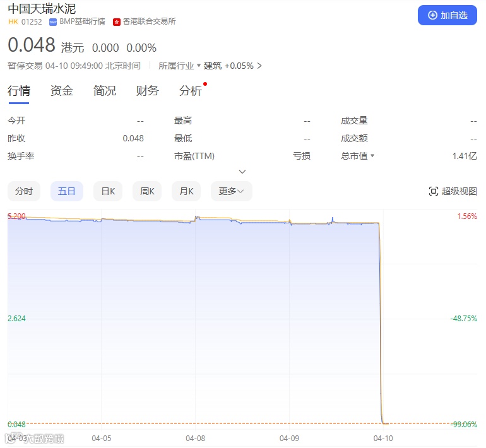The width and height of the screenshot is (486, 448).
Task: Click the 2.624 price axis label
Action: point(17,318)
